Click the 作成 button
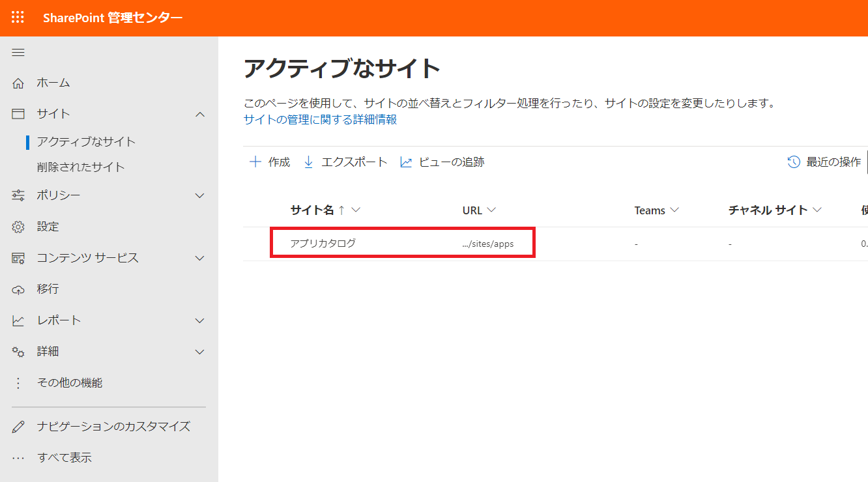 [270, 162]
